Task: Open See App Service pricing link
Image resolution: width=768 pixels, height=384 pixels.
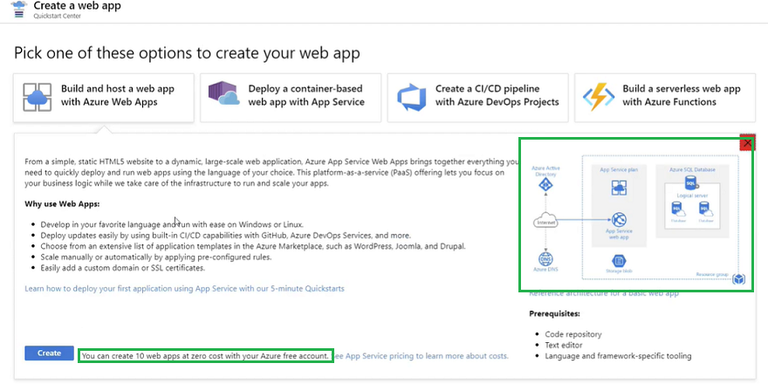Action: (x=421, y=356)
